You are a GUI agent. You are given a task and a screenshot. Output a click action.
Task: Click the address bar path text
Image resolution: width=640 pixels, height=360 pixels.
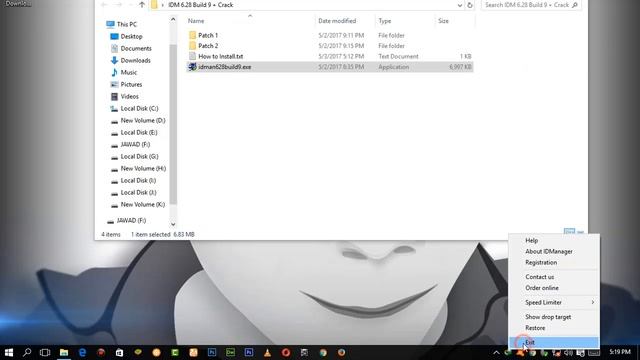coord(201,5)
